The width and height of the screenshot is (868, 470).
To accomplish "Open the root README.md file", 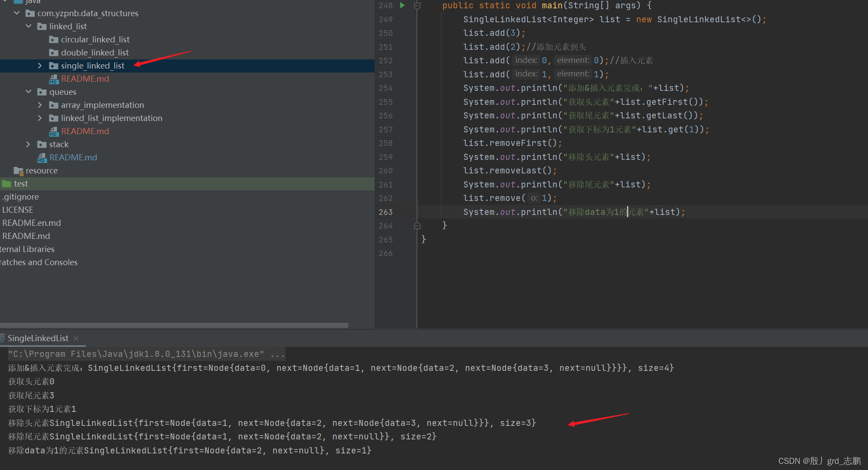I will [26, 236].
